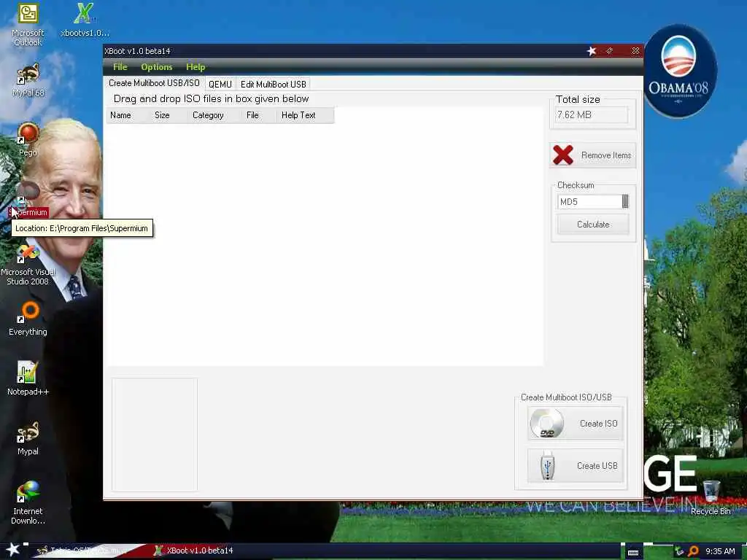
Task: Switch to Create Multiboot USB/ISO tab
Action: tap(154, 83)
